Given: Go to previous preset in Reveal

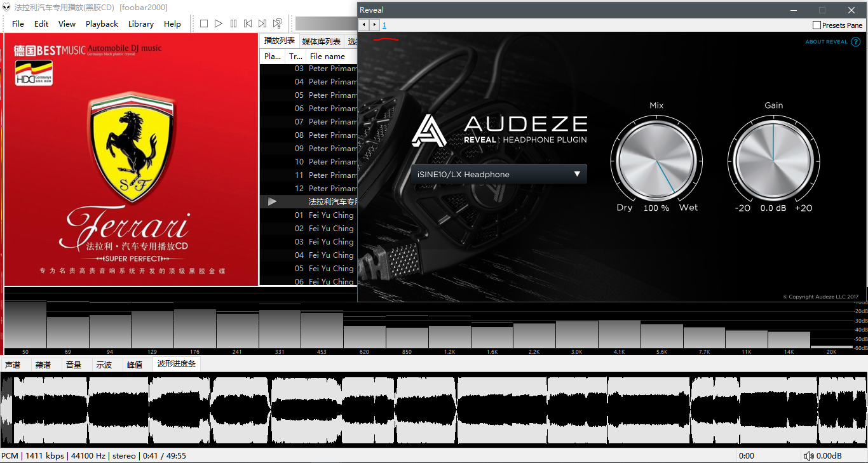Looking at the screenshot, I should [x=363, y=25].
